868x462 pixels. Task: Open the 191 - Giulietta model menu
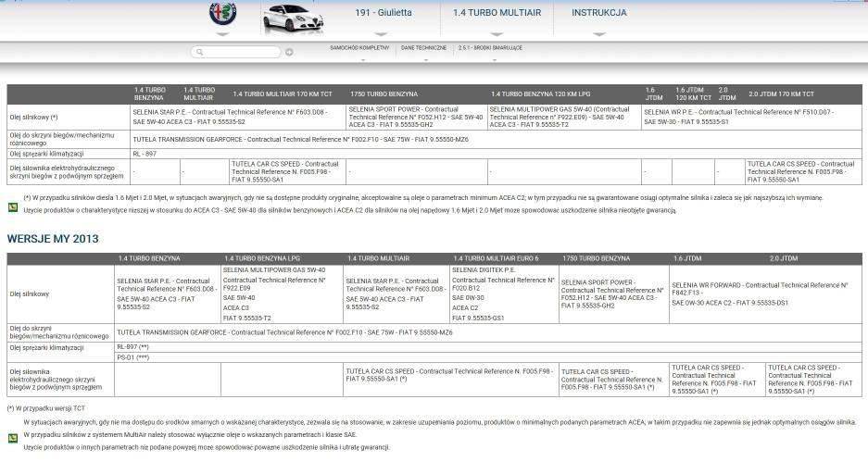click(x=384, y=12)
